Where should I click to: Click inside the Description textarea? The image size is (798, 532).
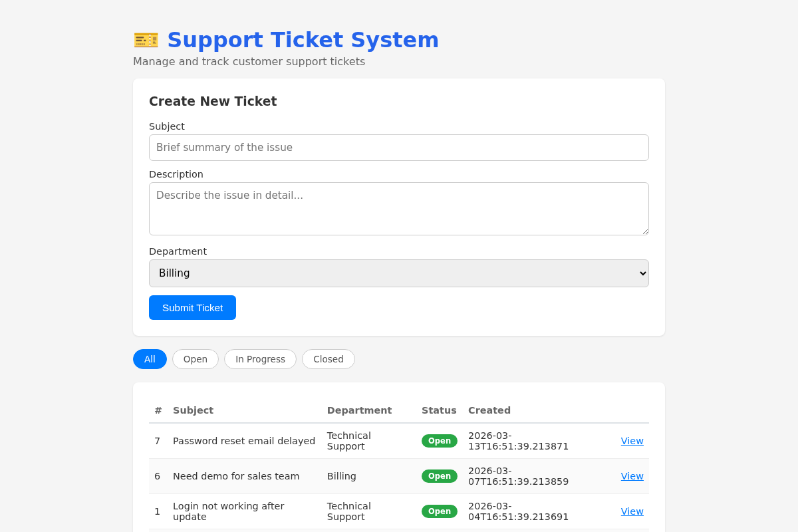click(399, 208)
